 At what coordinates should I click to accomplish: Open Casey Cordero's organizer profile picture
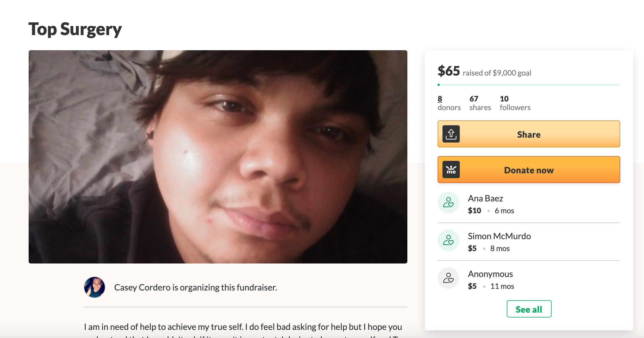pyautogui.click(x=95, y=287)
